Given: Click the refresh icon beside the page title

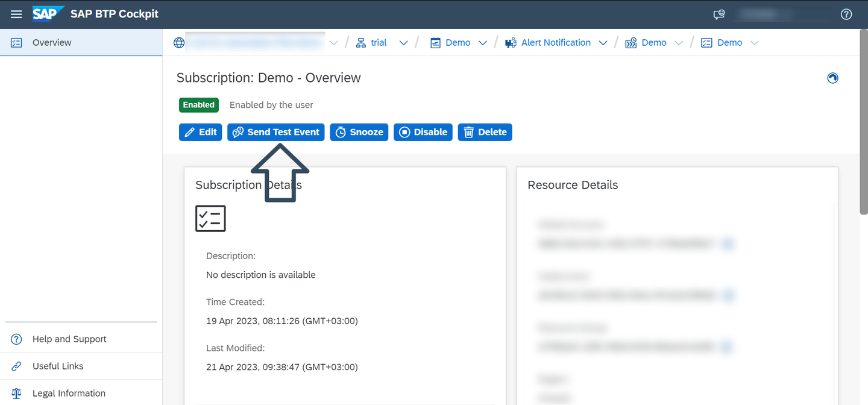Looking at the screenshot, I should 833,78.
